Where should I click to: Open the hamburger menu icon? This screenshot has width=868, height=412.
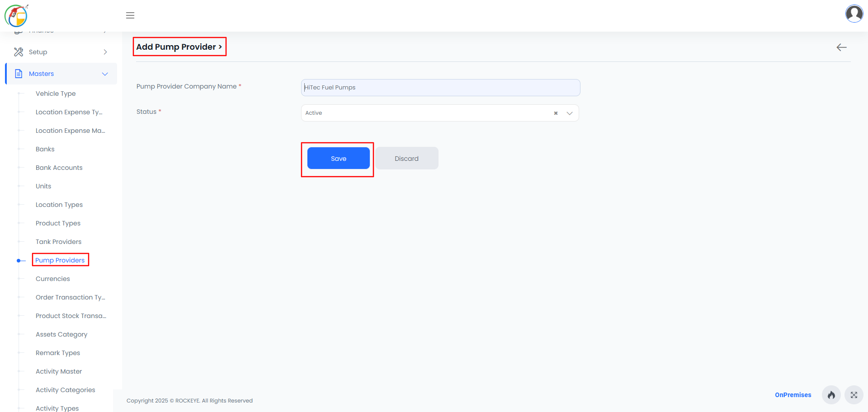click(x=130, y=15)
